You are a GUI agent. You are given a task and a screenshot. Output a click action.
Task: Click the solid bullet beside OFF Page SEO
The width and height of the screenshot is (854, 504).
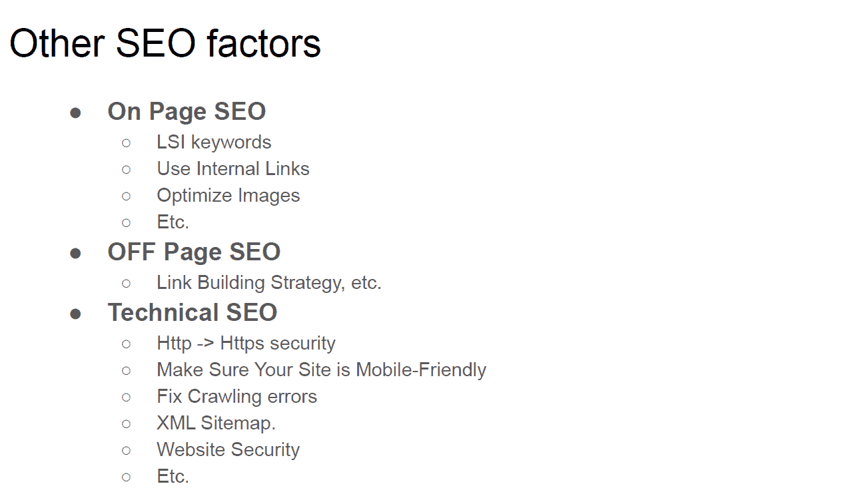[x=75, y=253]
